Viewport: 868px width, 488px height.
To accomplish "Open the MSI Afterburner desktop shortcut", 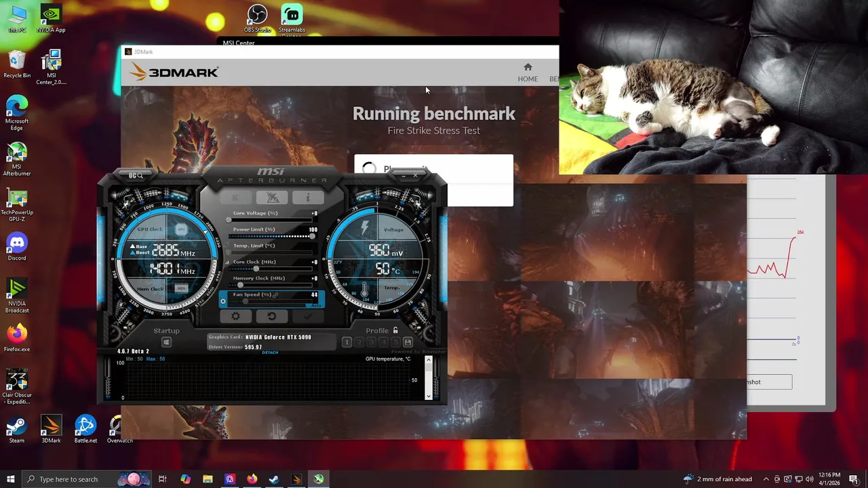I will (17, 159).
